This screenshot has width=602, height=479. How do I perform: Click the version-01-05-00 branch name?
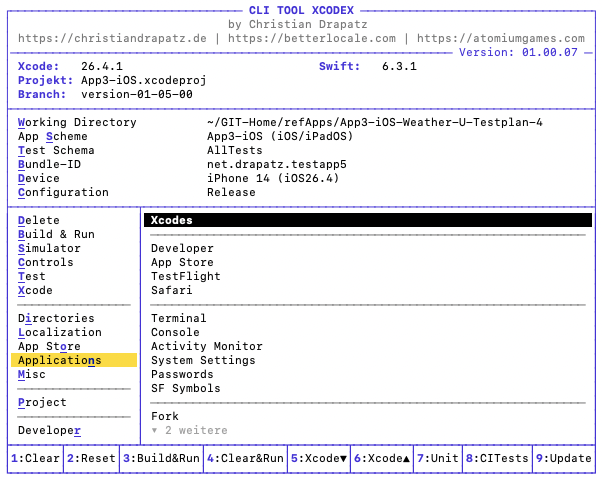[x=137, y=94]
